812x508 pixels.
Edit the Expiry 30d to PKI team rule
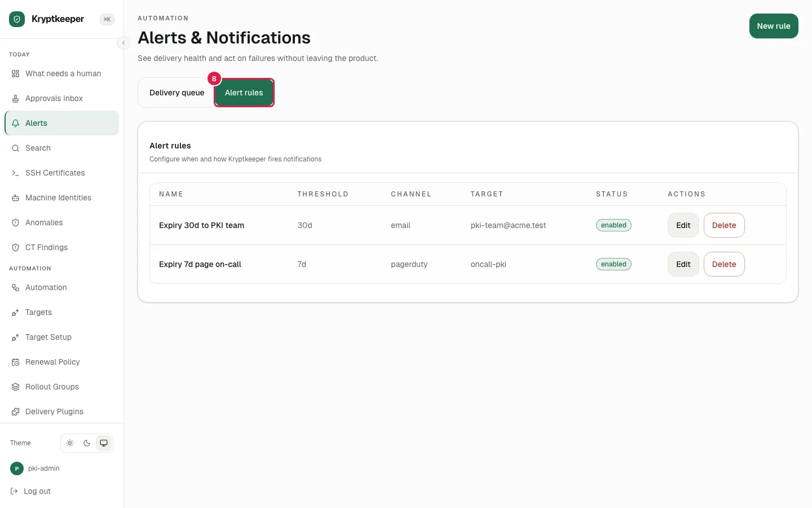pyautogui.click(x=683, y=225)
